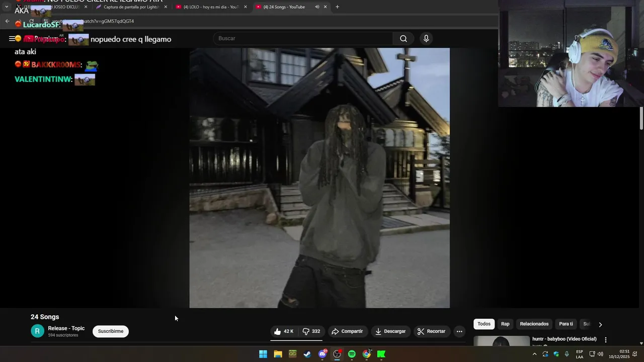Open volume control tray icon
644x362 pixels.
tap(600, 354)
